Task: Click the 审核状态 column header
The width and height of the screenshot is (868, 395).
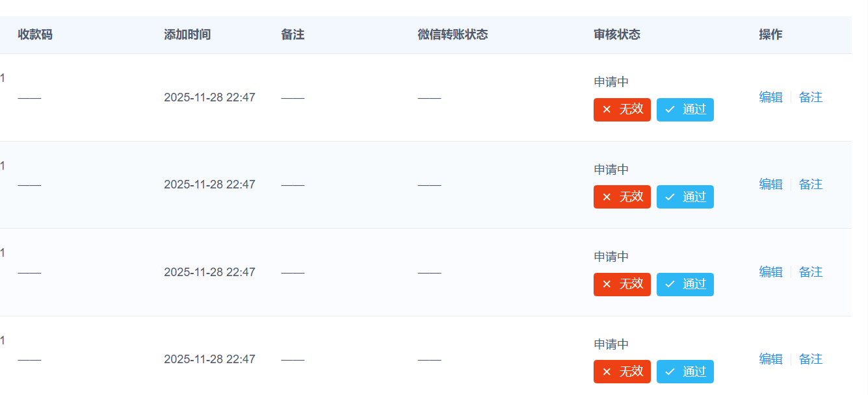Action: [616, 35]
